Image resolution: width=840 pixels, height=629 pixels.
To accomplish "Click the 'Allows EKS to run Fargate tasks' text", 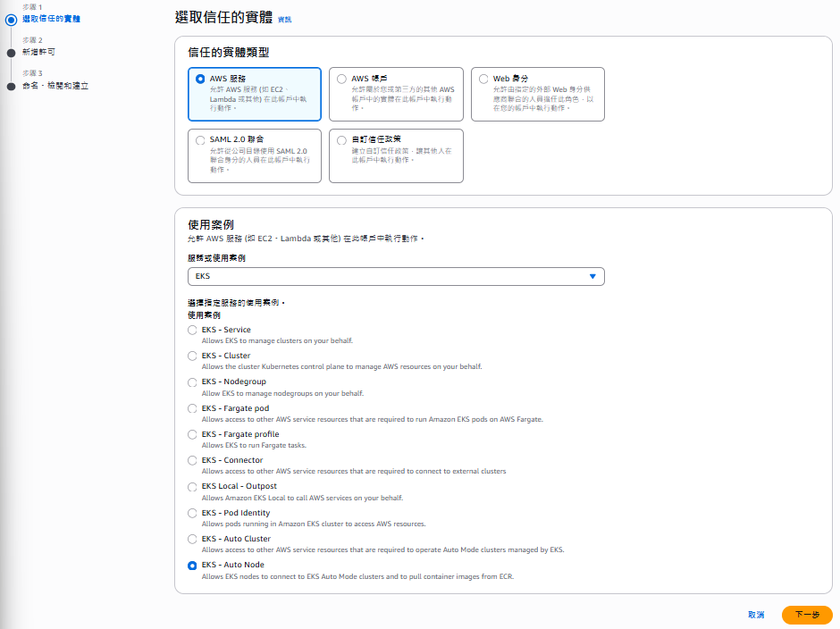I will point(254,445).
